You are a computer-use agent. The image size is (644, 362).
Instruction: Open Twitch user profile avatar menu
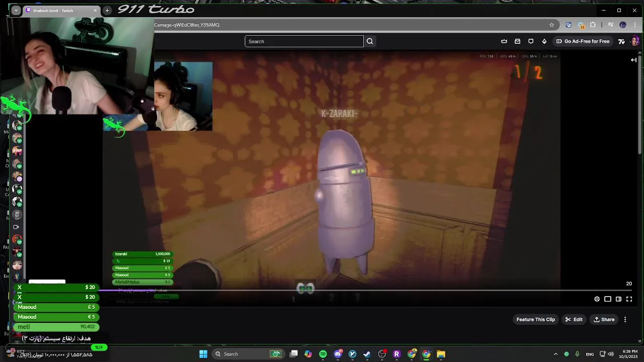coord(635,41)
